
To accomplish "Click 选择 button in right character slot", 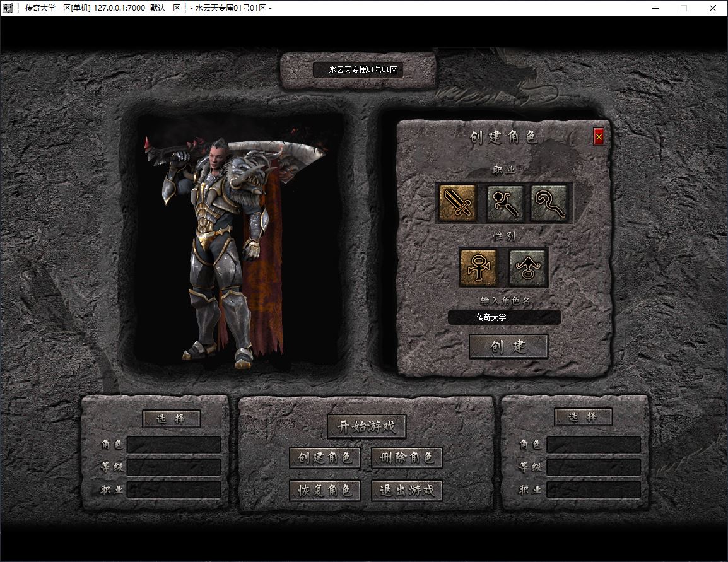I will click(x=583, y=417).
